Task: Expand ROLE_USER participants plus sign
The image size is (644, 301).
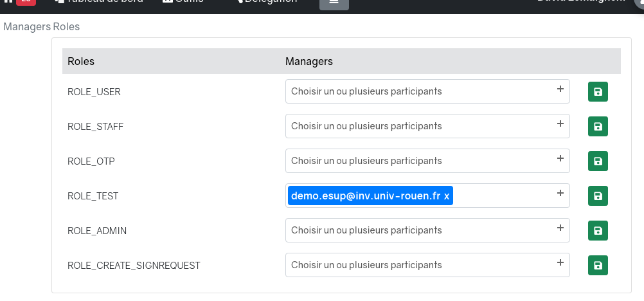Action: coord(560,89)
